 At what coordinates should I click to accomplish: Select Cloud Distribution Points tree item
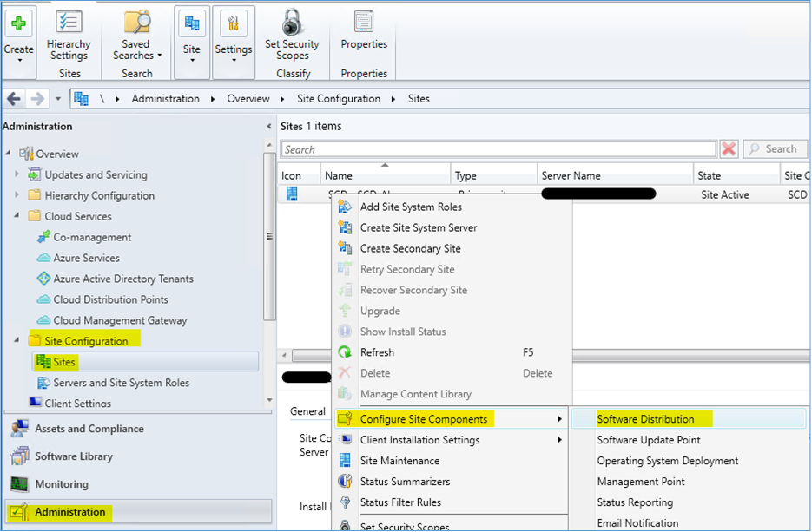coord(110,299)
